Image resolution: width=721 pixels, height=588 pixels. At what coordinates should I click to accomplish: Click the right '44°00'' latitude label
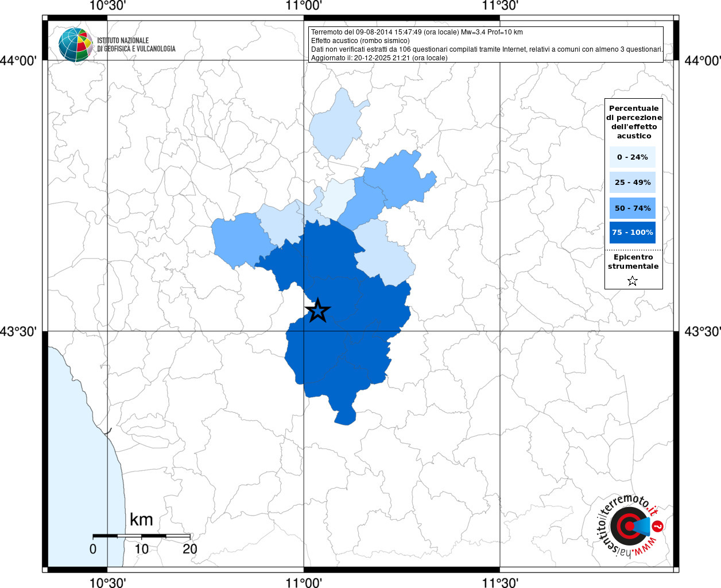[703, 60]
